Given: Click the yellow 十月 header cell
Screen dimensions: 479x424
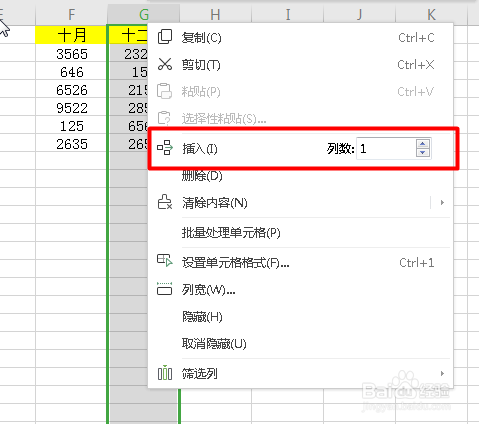Looking at the screenshot, I should click(71, 35).
